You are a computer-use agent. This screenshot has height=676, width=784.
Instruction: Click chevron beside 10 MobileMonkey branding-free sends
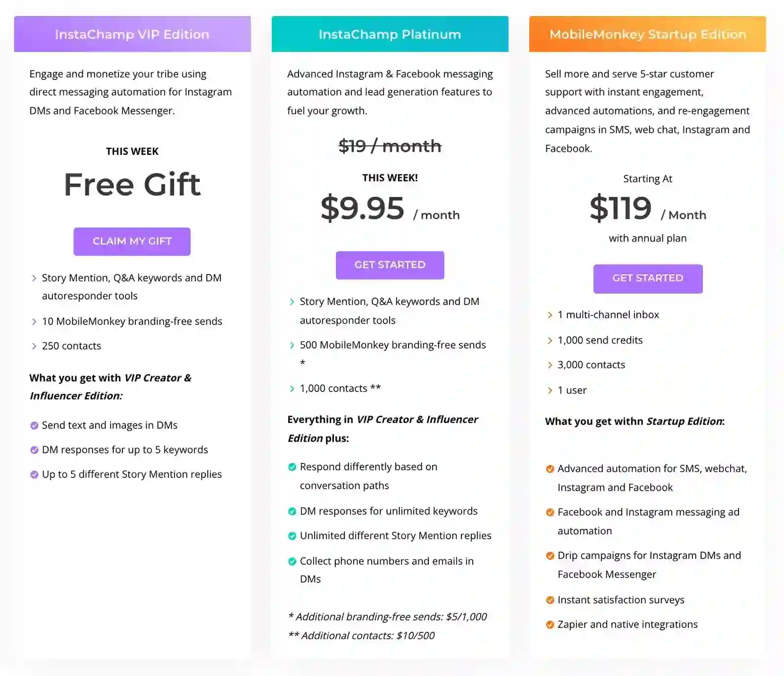coord(34,322)
